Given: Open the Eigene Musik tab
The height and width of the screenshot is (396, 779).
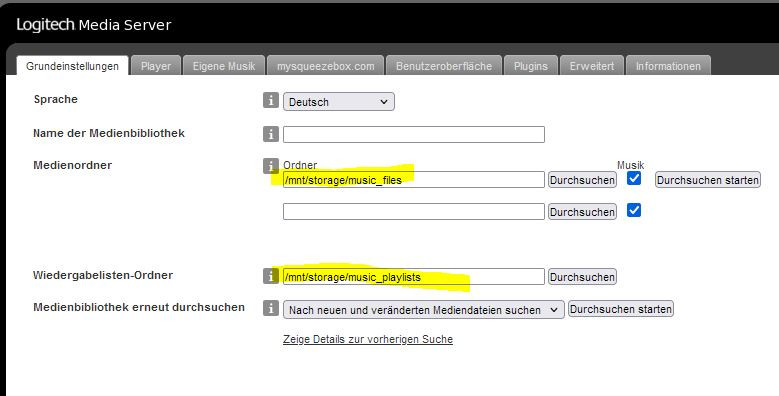Looking at the screenshot, I should (224, 66).
